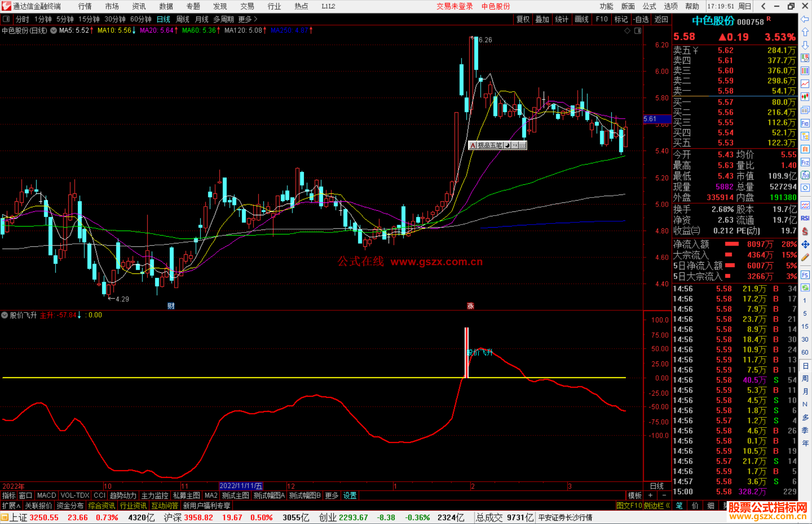Click the 设置 indicator settings link
812x524 pixels.
click(x=350, y=495)
